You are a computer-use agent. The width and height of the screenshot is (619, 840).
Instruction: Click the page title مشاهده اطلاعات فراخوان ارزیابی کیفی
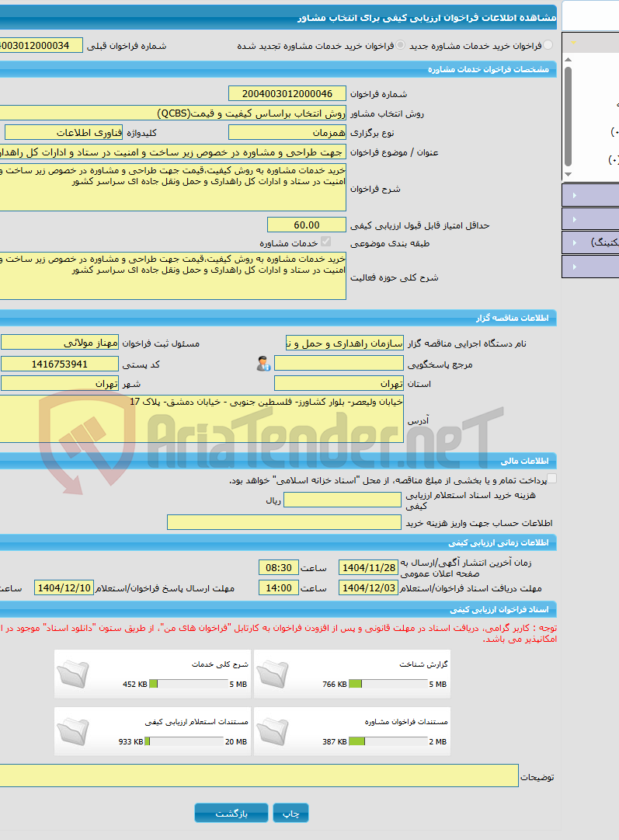426,18
